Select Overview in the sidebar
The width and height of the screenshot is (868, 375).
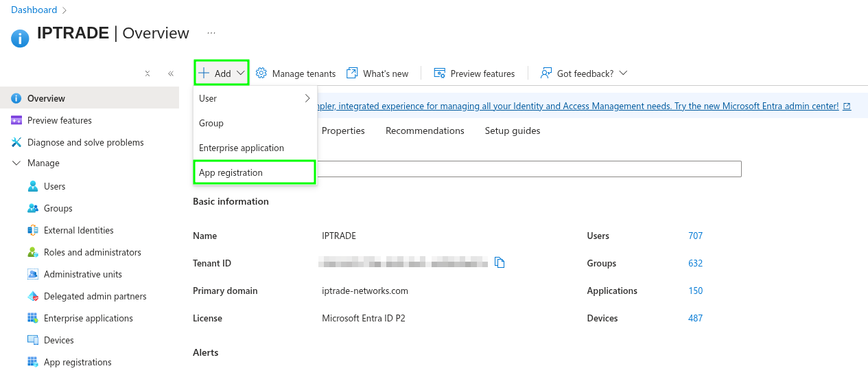[x=89, y=98]
